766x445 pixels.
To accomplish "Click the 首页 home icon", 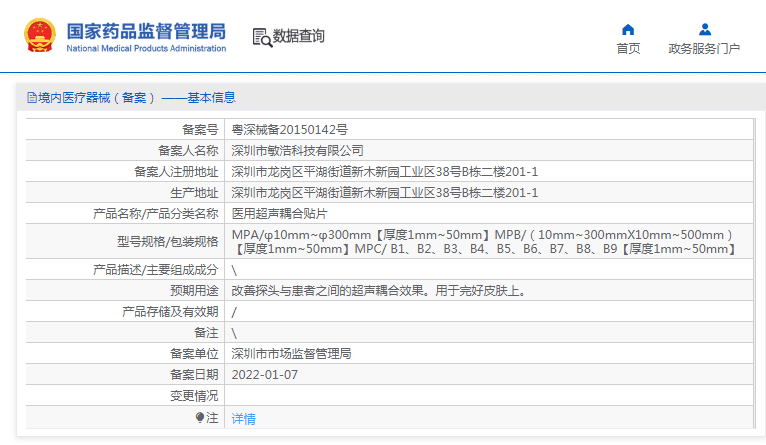I will pyautogui.click(x=628, y=30).
